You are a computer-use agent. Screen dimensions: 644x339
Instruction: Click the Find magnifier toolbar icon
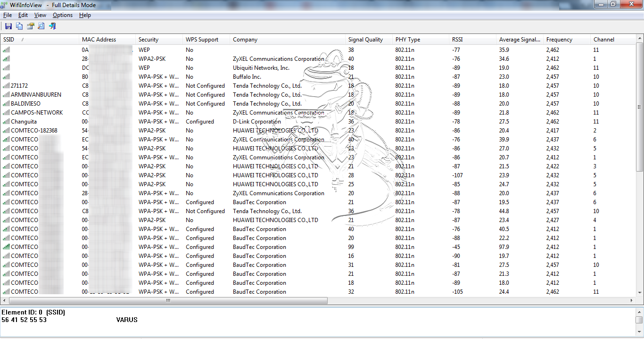pos(41,26)
